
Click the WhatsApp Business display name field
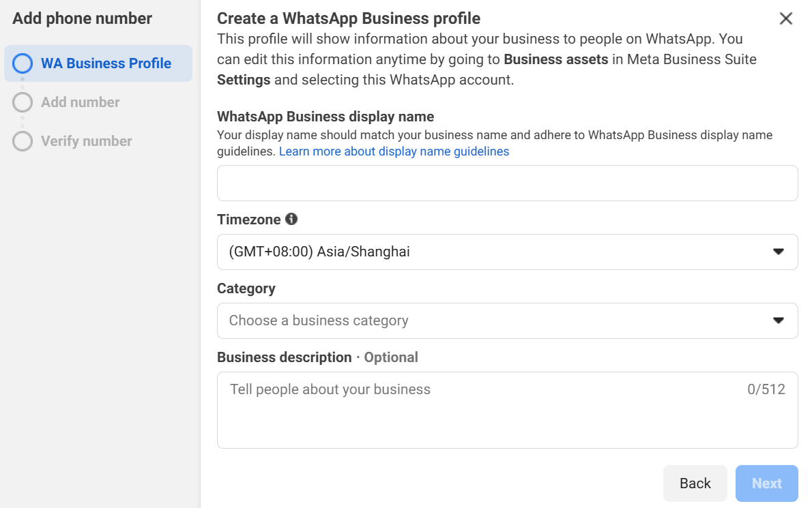tap(507, 183)
